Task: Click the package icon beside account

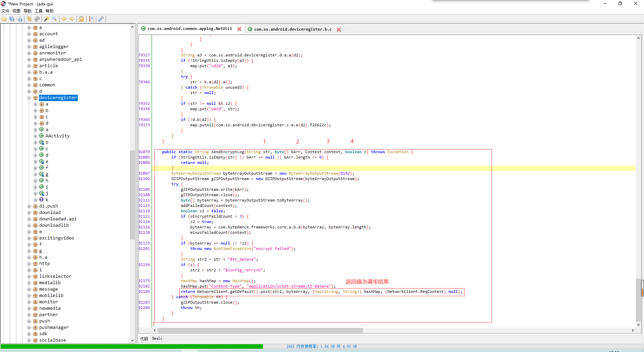Action: [35, 34]
